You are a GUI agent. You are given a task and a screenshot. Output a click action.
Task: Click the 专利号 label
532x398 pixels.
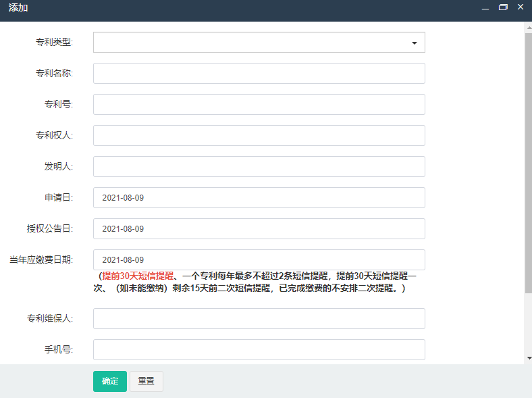coord(59,104)
